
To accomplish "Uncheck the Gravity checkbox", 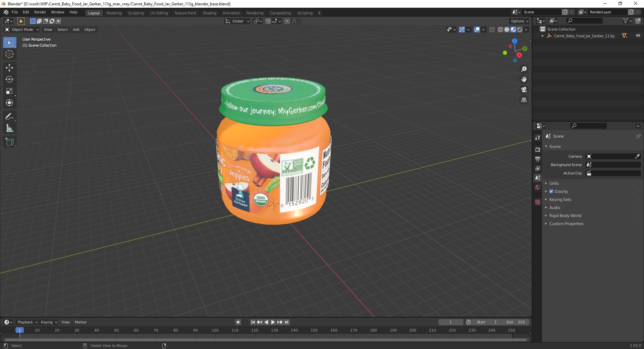I will coord(551,191).
